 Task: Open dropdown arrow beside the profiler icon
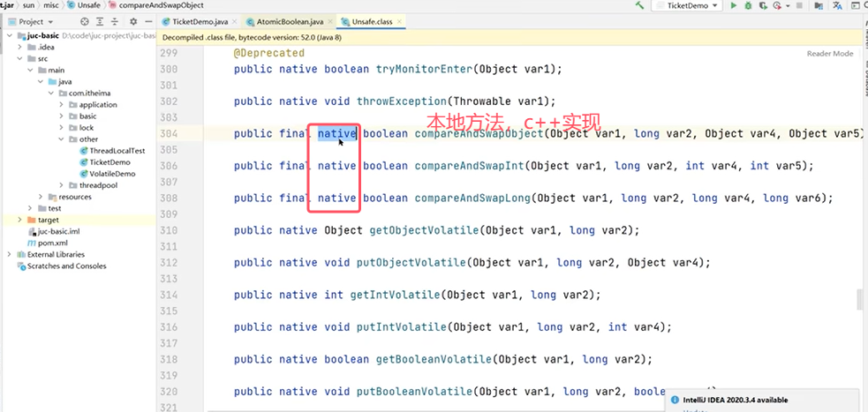click(x=786, y=5)
